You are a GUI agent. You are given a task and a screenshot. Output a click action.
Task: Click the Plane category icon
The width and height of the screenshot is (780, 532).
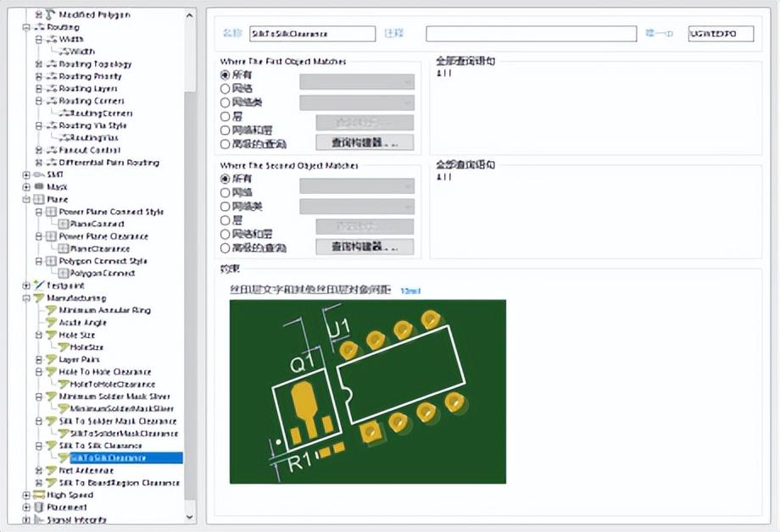[x=38, y=199]
